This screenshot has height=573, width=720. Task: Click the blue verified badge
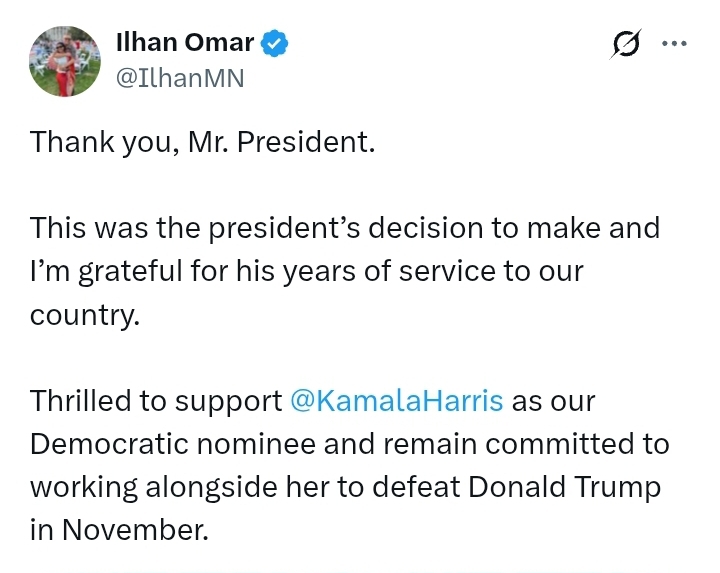(x=275, y=43)
